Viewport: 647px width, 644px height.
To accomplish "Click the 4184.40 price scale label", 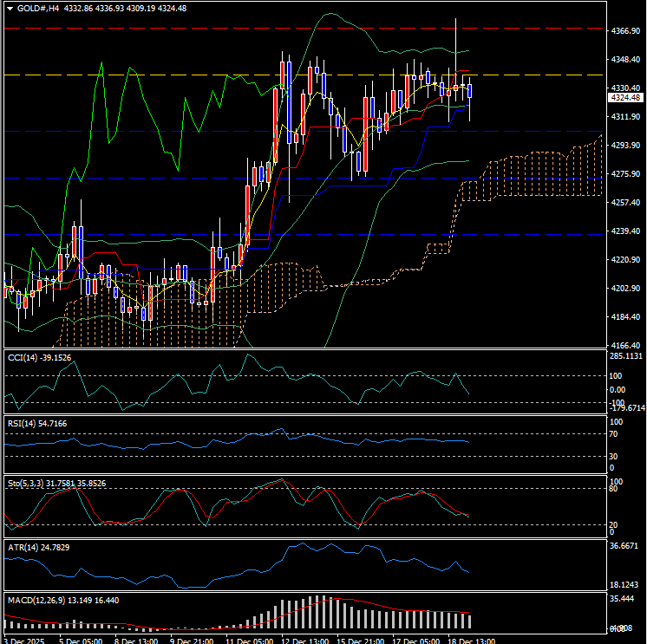I will pos(625,317).
